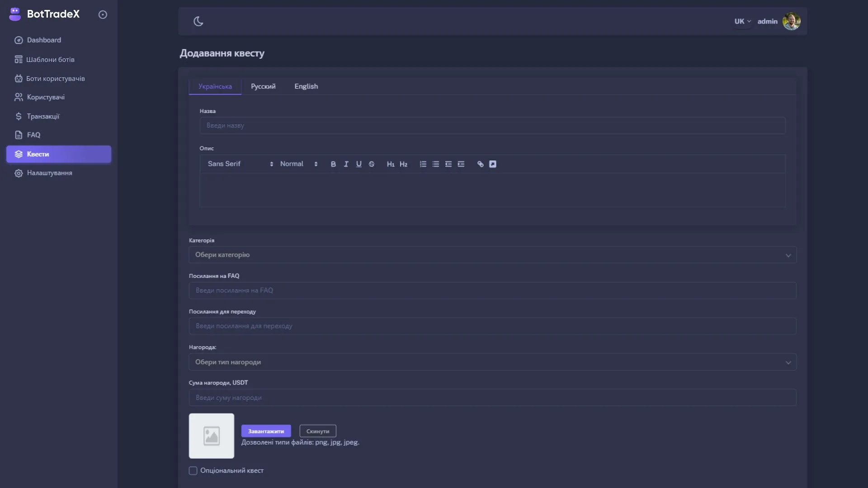Apply an ordered list in the editor
868x488 pixels.
[x=423, y=164]
